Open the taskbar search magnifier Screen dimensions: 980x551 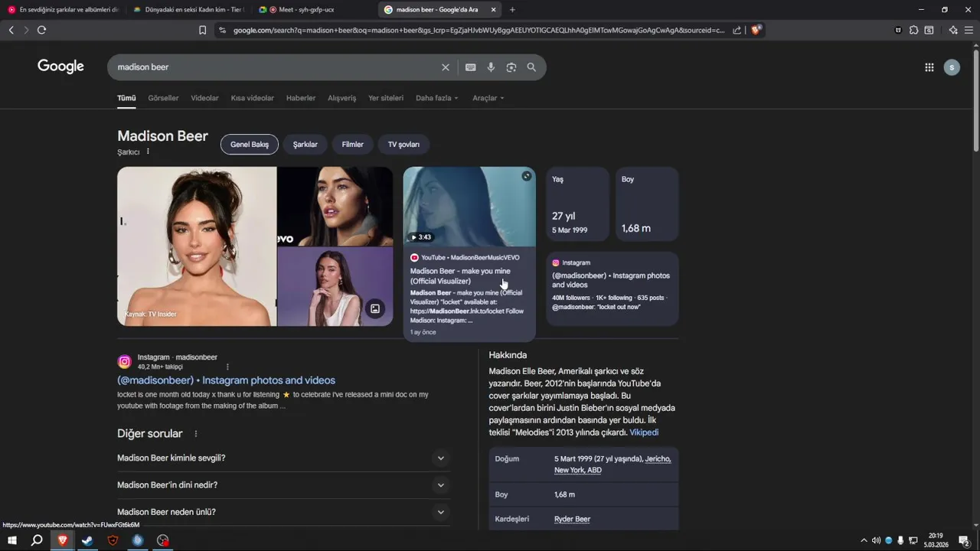pos(37,540)
